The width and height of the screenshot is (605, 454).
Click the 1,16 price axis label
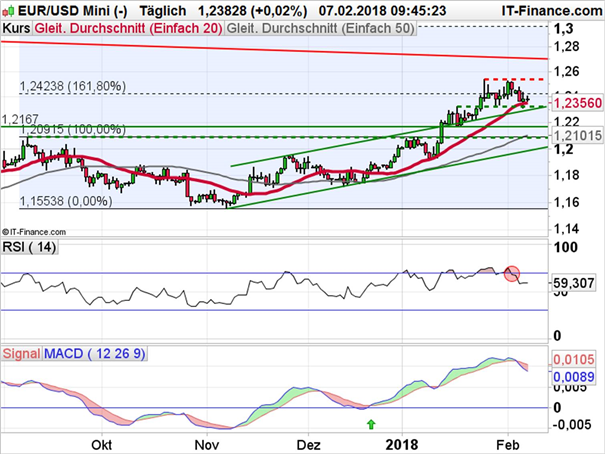(x=566, y=202)
